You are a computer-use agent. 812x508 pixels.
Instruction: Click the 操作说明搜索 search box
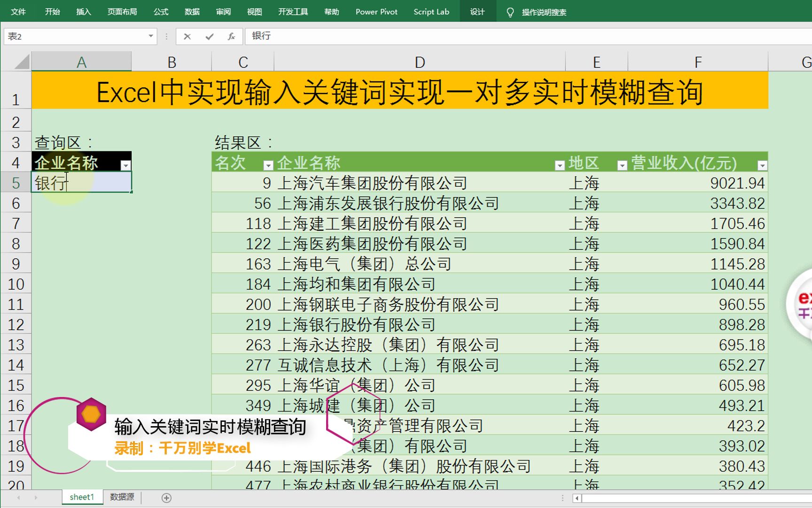[544, 12]
